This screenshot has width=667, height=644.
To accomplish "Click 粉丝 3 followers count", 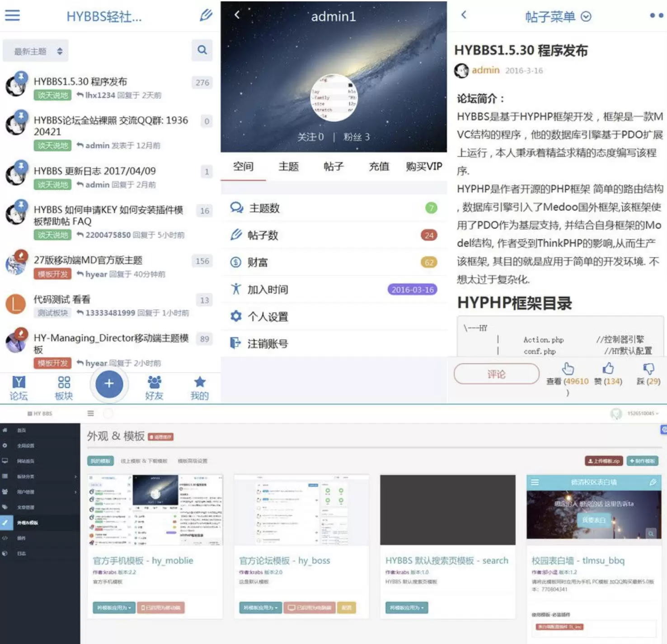I will click(x=356, y=137).
